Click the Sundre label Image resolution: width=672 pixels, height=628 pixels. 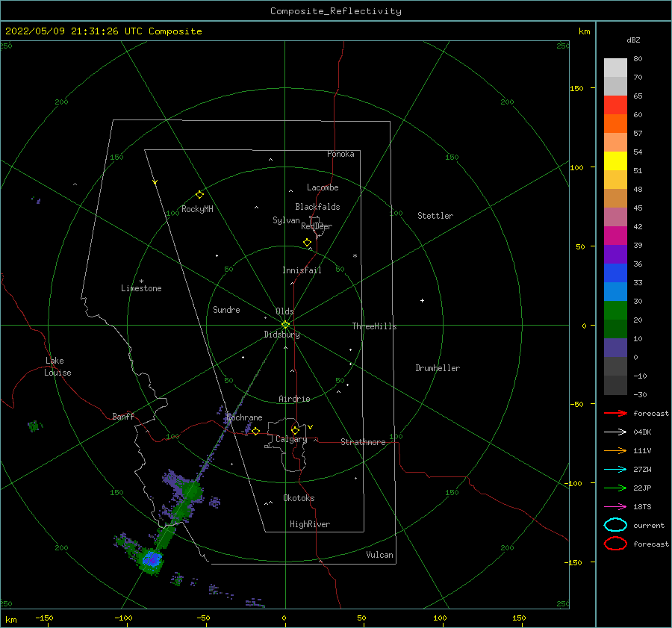click(x=227, y=310)
